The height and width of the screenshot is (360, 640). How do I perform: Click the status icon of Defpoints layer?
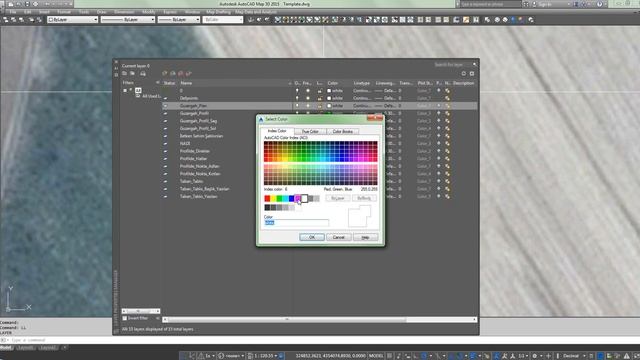(165, 98)
